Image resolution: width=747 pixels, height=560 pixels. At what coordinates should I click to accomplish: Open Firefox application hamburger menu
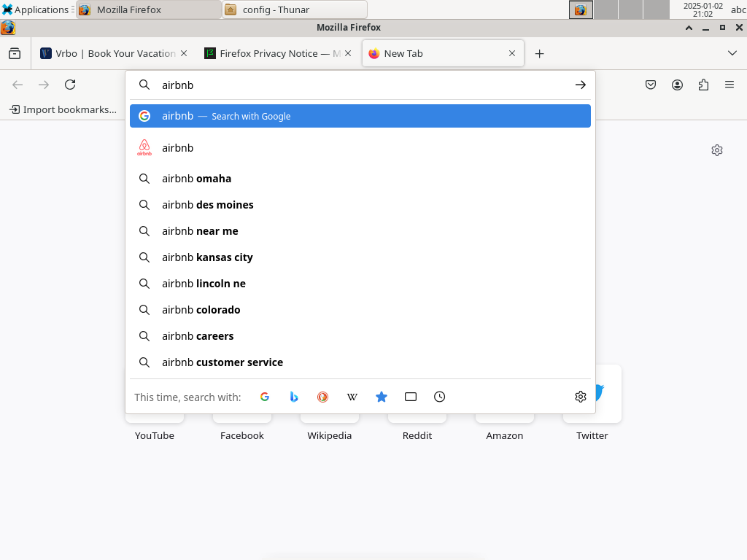(729, 85)
